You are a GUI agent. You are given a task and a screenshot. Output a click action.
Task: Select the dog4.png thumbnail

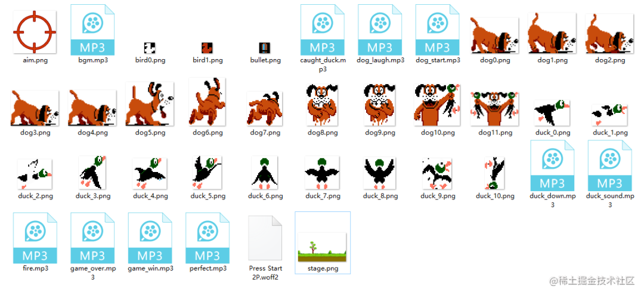[x=92, y=108]
